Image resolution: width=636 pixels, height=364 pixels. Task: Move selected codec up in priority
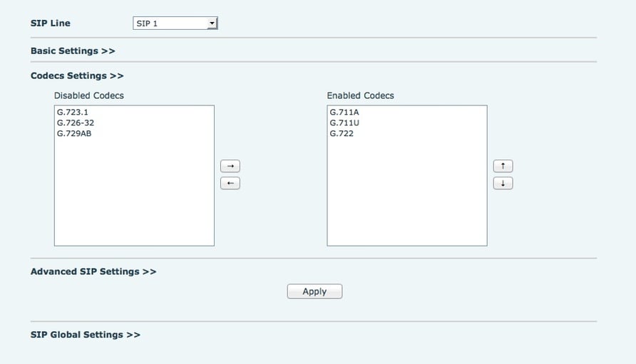503,166
